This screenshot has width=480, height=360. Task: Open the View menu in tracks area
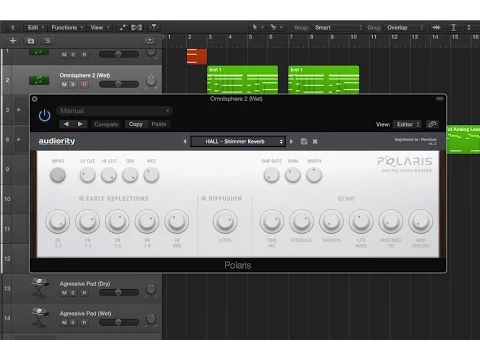coord(100,28)
